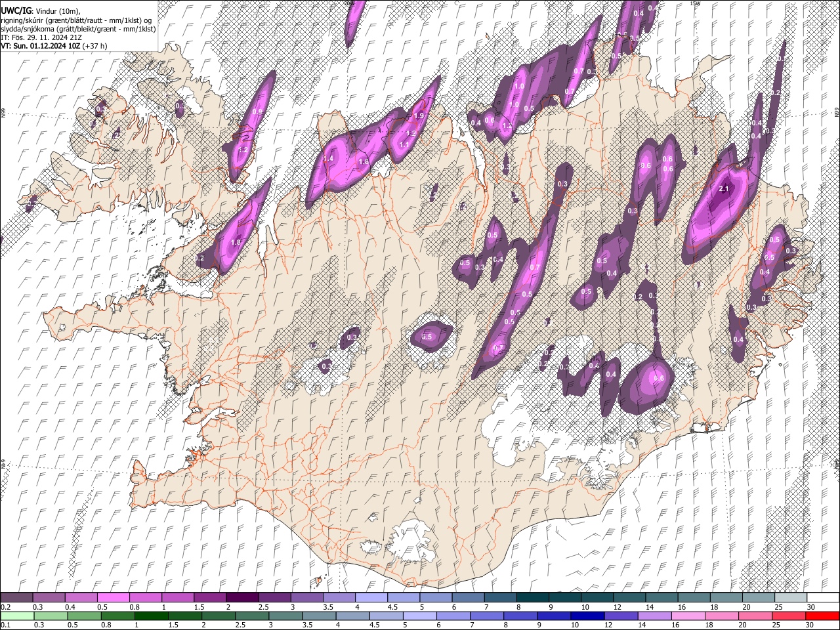Click the '1.9' precipitation value on map
Viewport: 840px width, 630px height.
(x=419, y=115)
